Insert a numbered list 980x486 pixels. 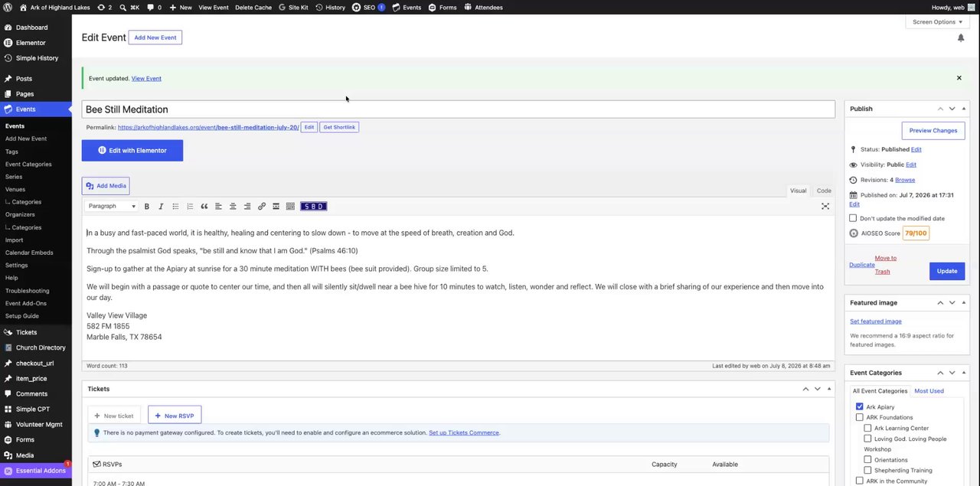coord(190,207)
